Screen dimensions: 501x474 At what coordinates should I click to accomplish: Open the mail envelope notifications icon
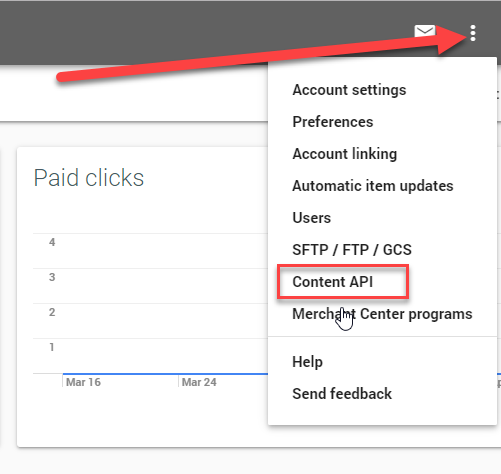425,31
